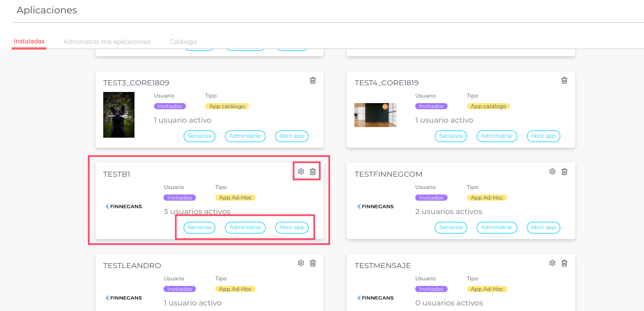This screenshot has width=644, height=311.
Task: Open TESTFINNEGCOM settings gear icon
Action: point(552,172)
